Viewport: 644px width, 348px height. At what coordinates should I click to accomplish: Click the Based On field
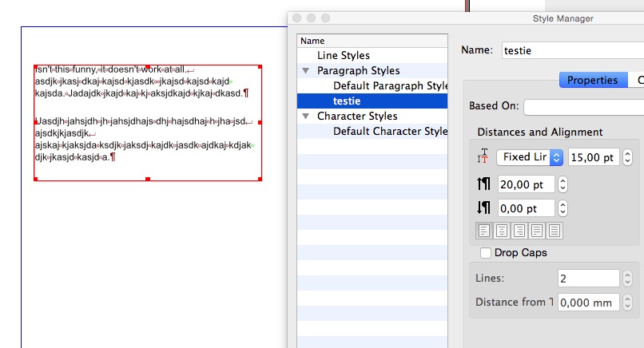point(583,106)
